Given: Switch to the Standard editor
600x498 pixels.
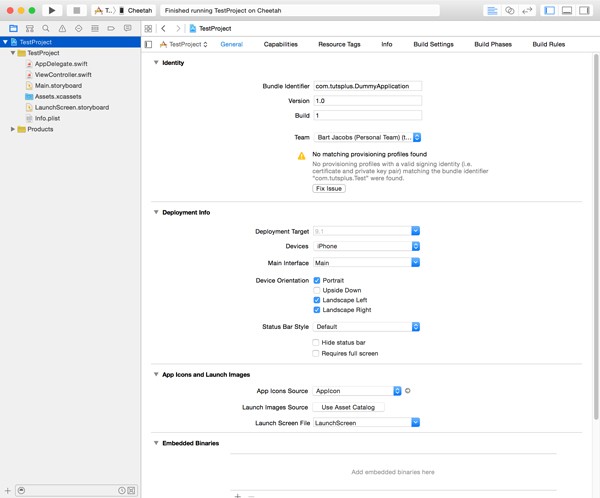Looking at the screenshot, I should [492, 10].
